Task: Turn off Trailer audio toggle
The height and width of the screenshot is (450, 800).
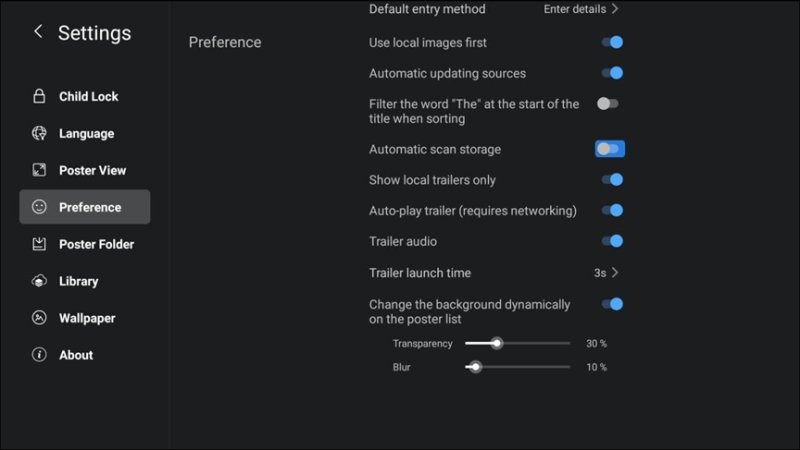Action: point(612,241)
